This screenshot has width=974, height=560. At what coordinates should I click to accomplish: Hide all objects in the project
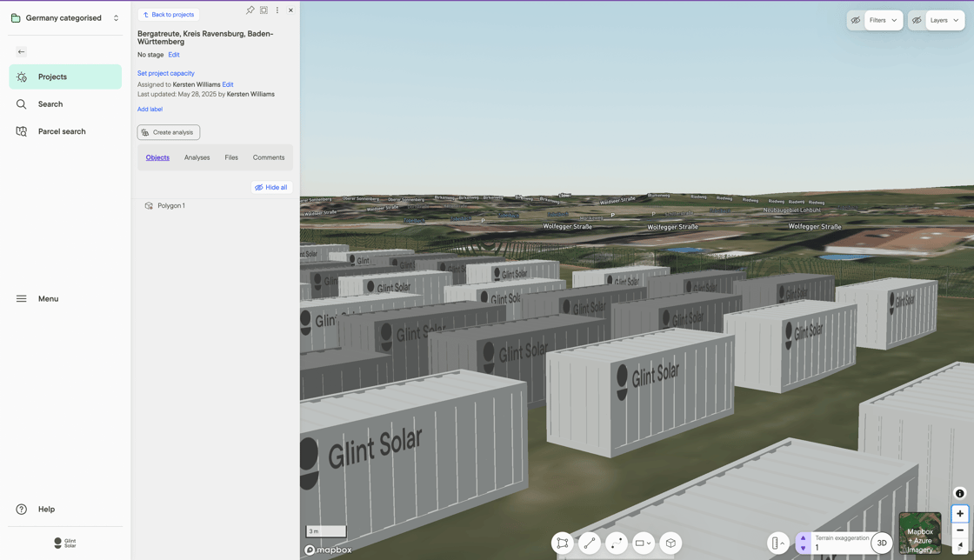pos(271,188)
